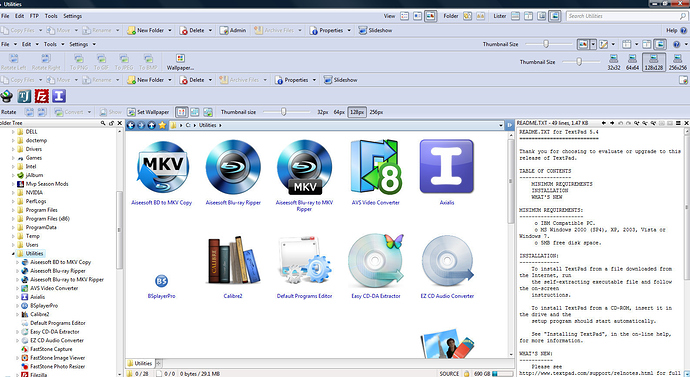Open the top Delete dropdown arrow
Viewport: 690px width, 377px height.
point(210,30)
